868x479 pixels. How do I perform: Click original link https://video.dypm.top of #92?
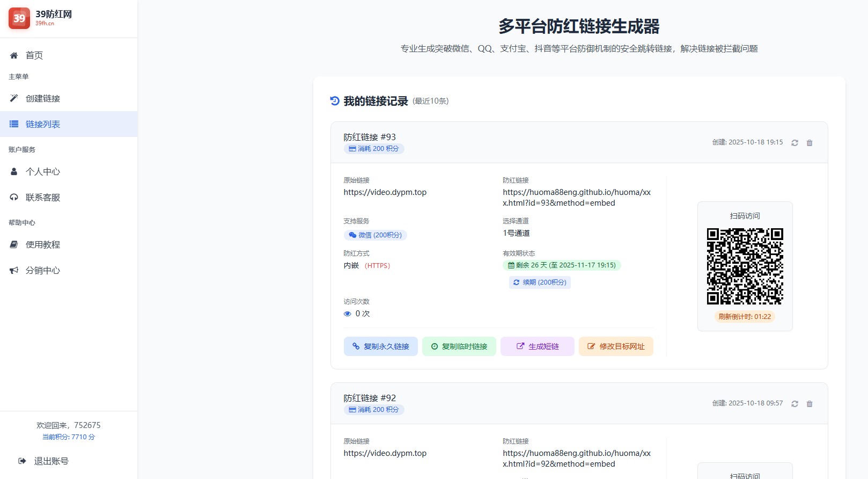385,453
